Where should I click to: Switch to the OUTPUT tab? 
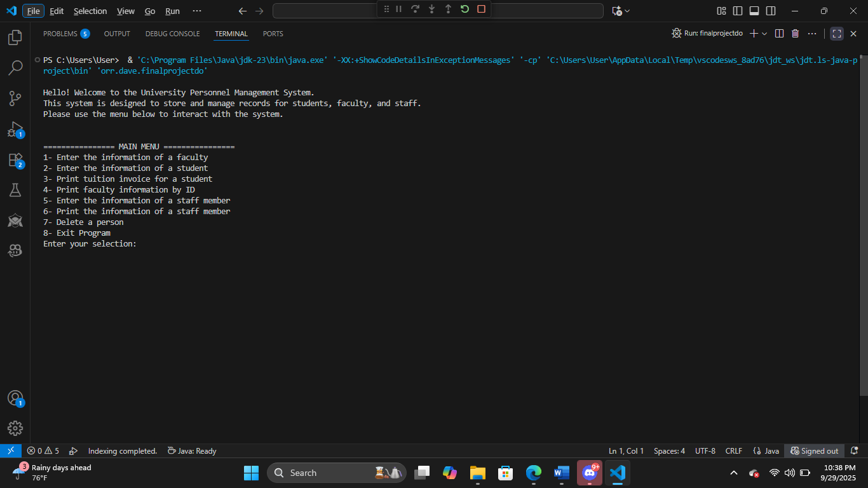pos(117,34)
